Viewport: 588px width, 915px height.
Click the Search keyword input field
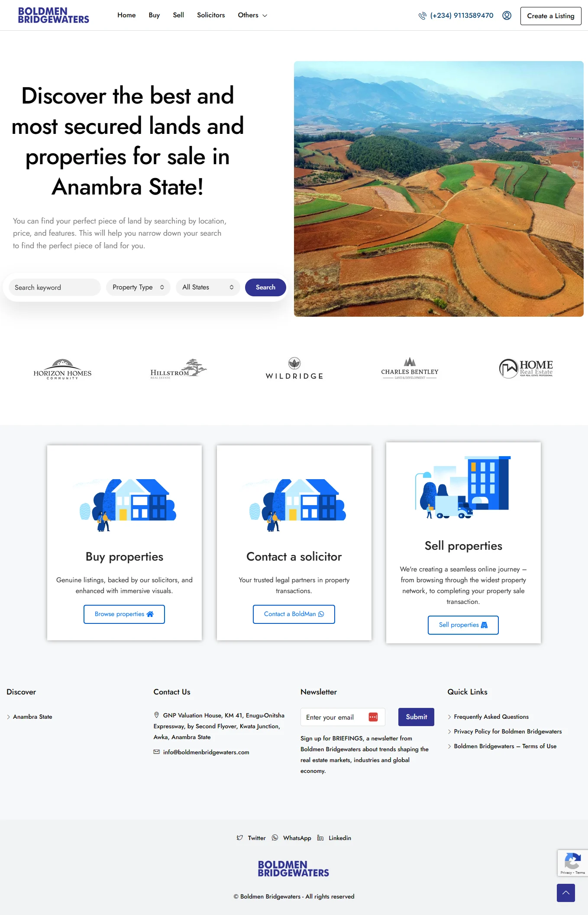click(55, 287)
